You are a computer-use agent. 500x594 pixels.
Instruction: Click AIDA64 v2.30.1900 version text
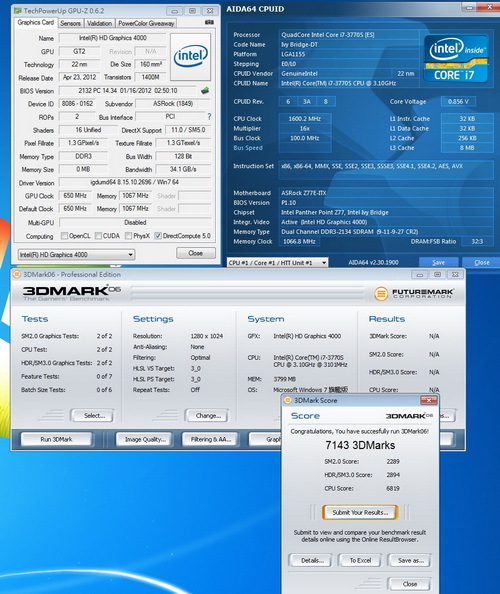(x=373, y=262)
